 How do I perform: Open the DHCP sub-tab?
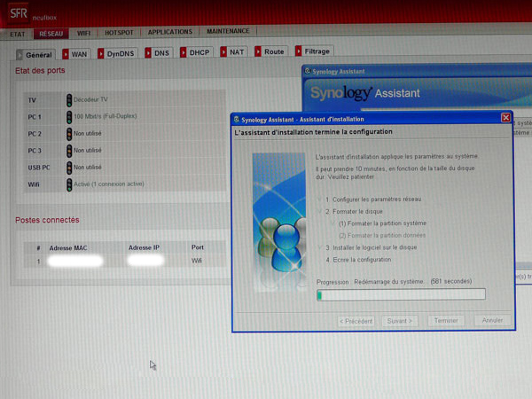tap(196, 52)
